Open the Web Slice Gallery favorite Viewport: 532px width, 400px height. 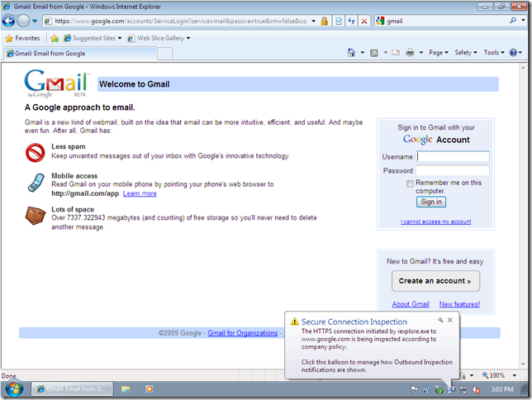click(x=159, y=38)
